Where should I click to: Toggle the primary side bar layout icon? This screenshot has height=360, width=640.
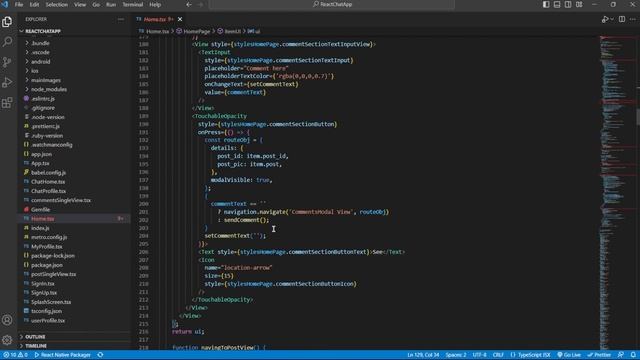(x=546, y=4)
